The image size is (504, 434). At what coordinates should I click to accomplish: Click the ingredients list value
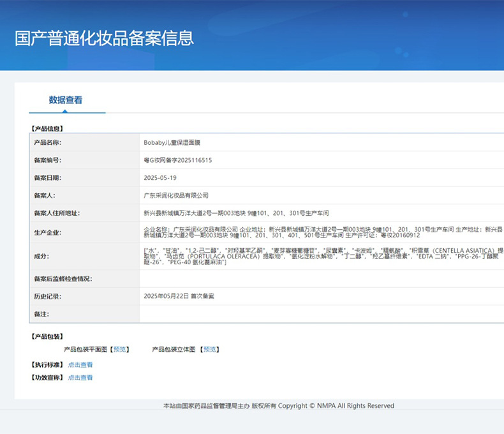323,256
